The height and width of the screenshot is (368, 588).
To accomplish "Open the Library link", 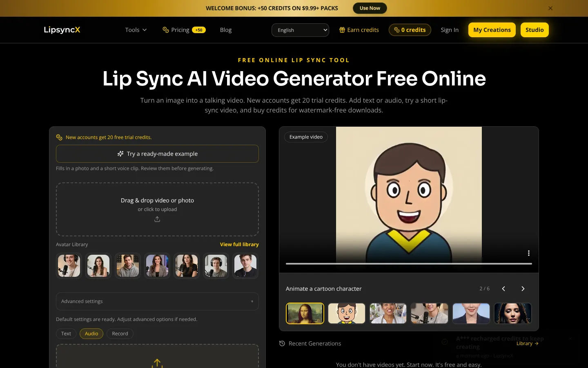I will [x=528, y=343].
